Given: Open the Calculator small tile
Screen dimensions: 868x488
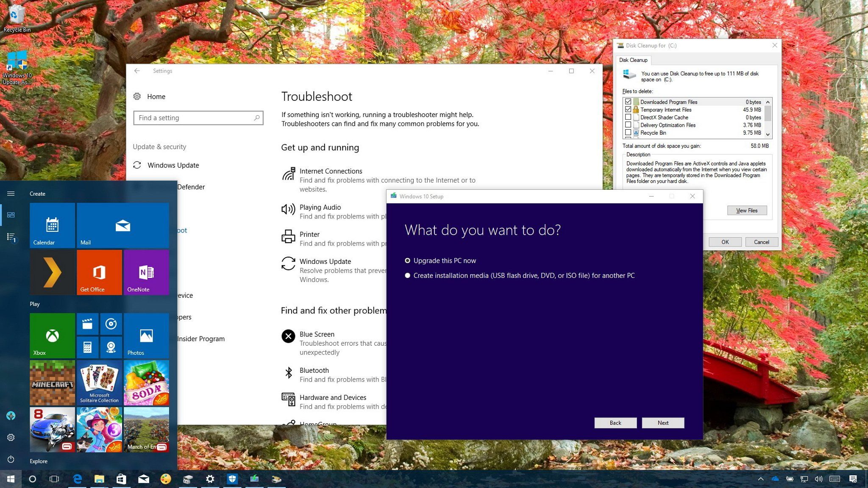Looking at the screenshot, I should [x=87, y=348].
